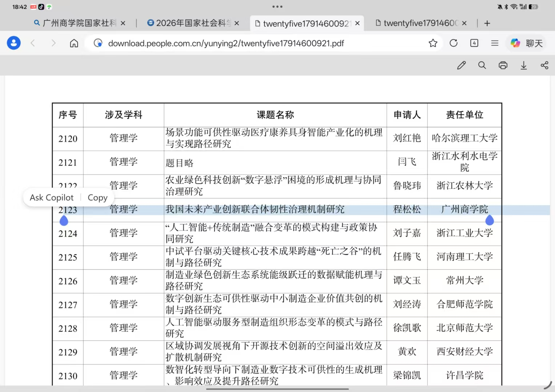
Task: Print the PDF document
Action: [x=503, y=65]
